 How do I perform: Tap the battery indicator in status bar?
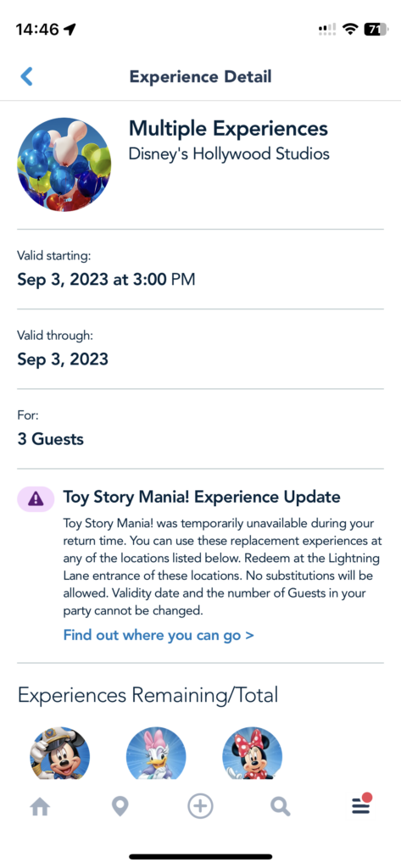pyautogui.click(x=376, y=30)
